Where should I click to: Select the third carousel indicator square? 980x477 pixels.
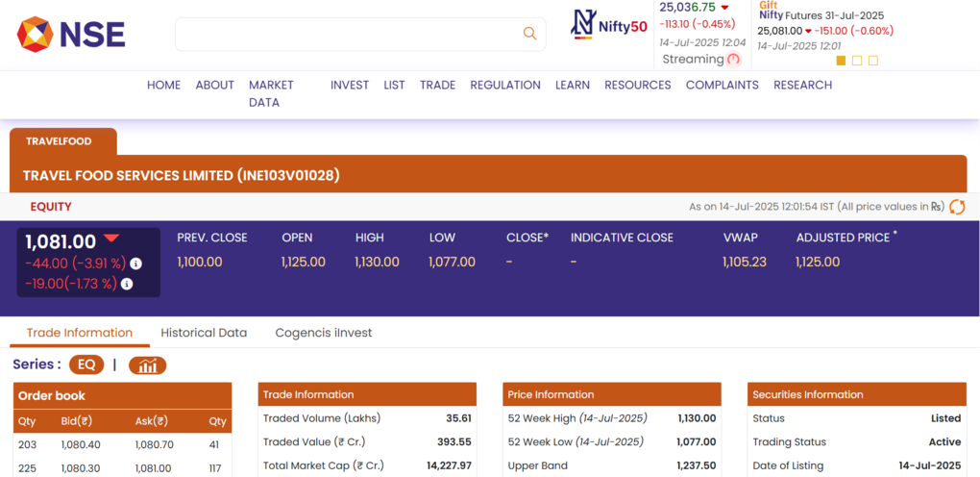click(x=873, y=61)
